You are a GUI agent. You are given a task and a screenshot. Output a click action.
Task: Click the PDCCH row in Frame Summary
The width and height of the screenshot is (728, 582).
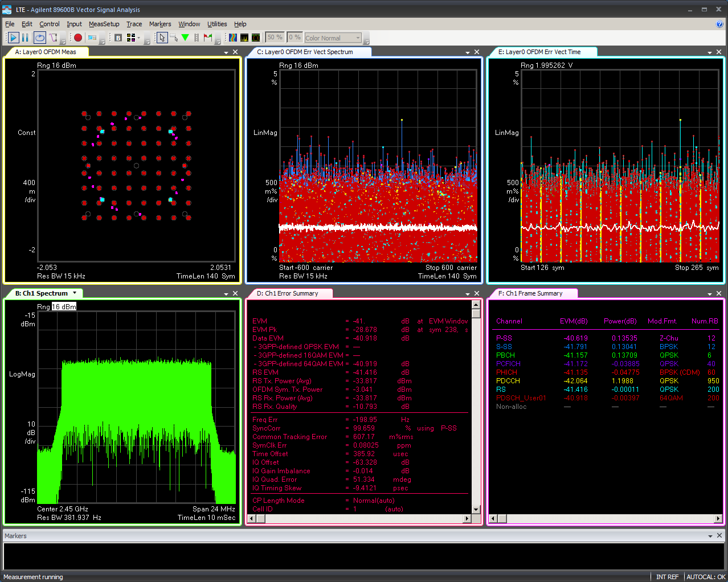click(x=607, y=381)
